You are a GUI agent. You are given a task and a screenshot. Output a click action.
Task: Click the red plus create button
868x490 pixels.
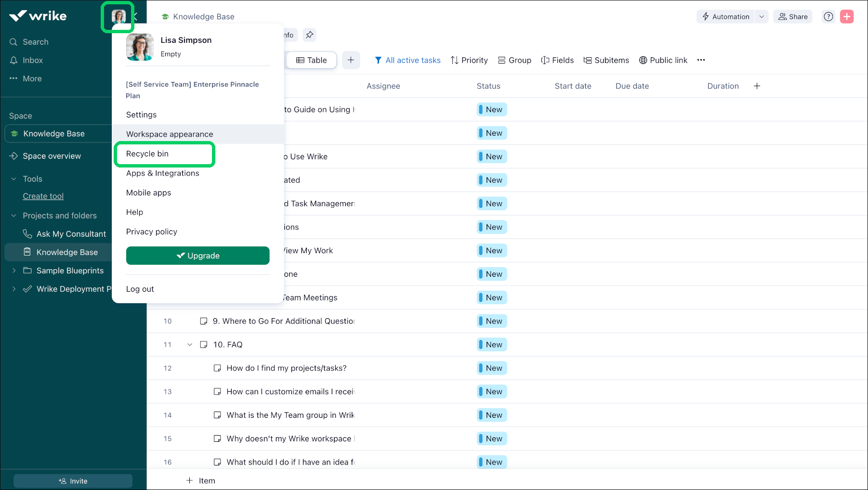[846, 17]
